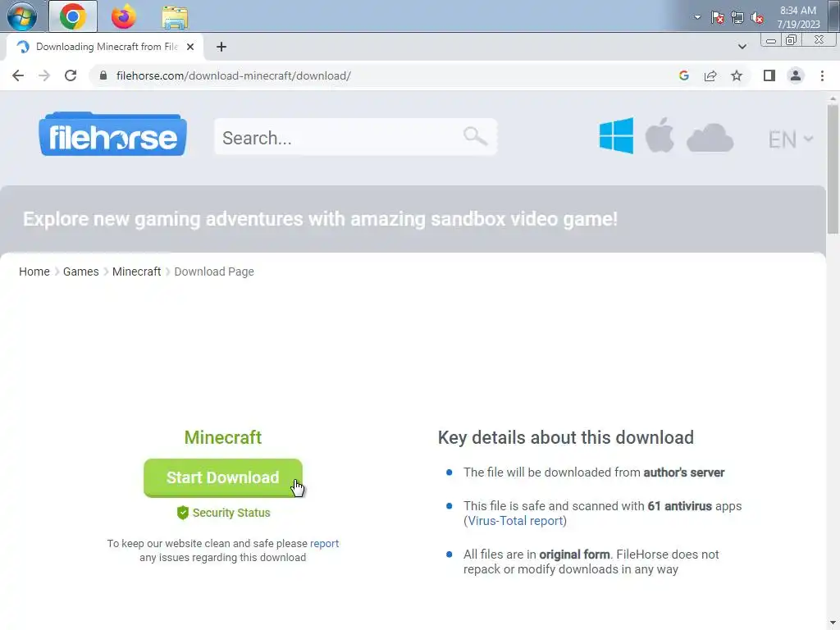Launch Firefox from the taskbar
840x630 pixels.
coord(124,16)
